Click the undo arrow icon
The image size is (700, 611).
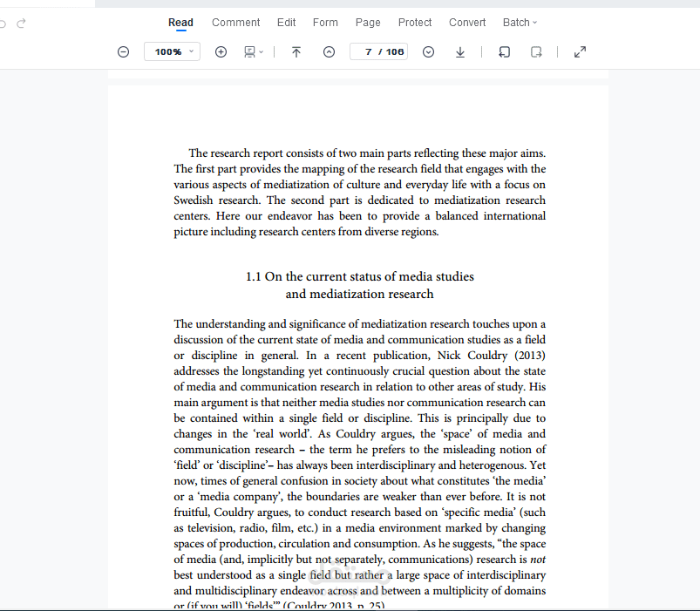[x=3, y=24]
